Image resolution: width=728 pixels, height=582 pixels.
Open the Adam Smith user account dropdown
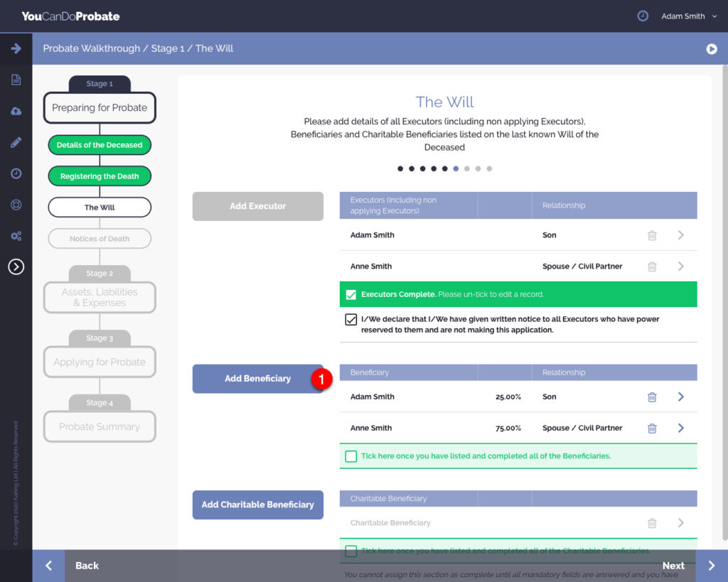point(688,16)
